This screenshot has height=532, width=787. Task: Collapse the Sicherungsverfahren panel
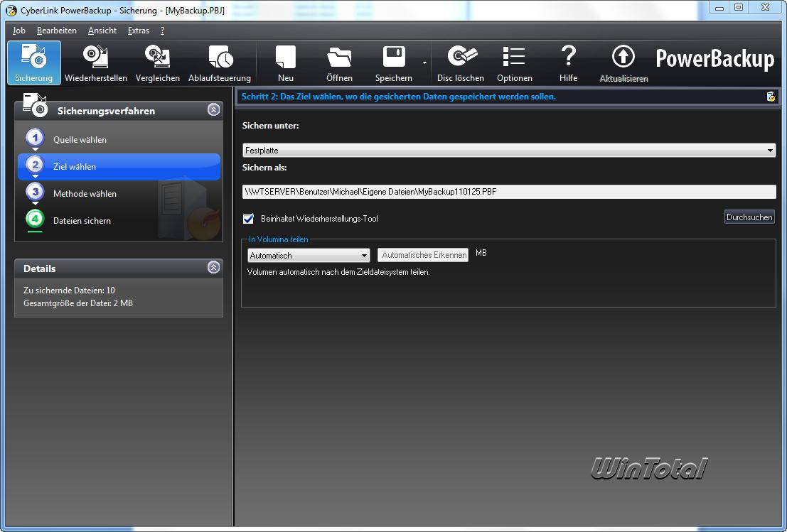213,110
